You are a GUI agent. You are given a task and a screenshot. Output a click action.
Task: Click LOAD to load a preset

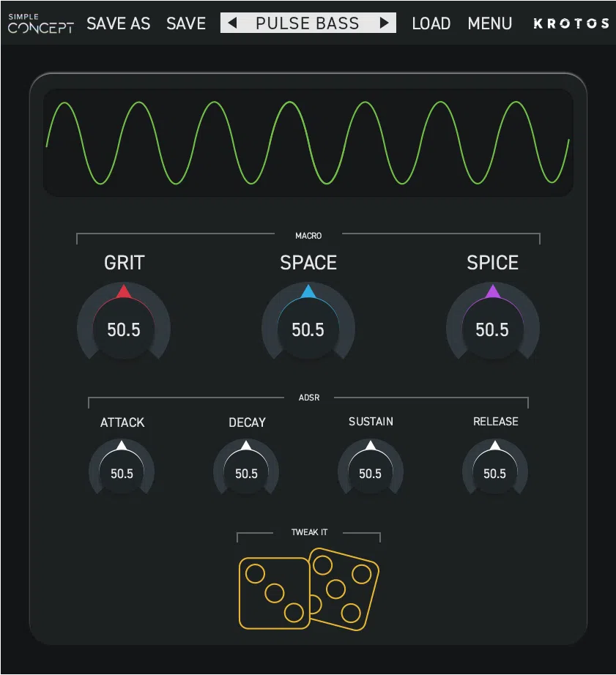(431, 23)
